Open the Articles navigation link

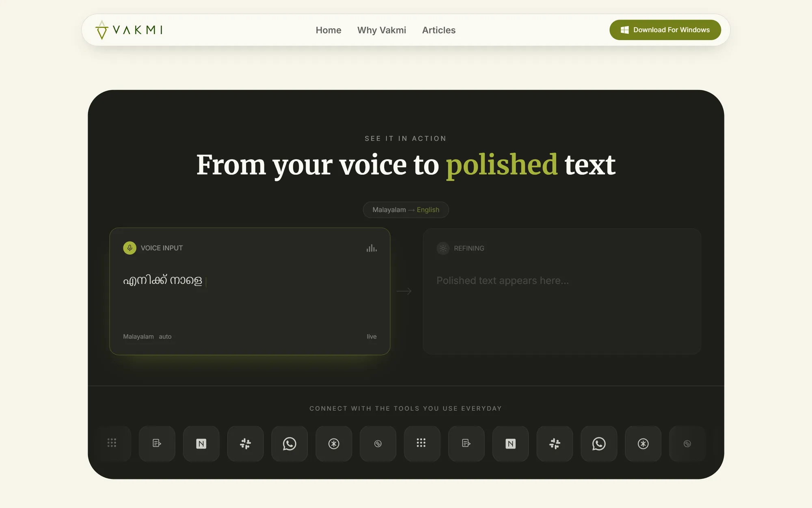[x=439, y=30]
